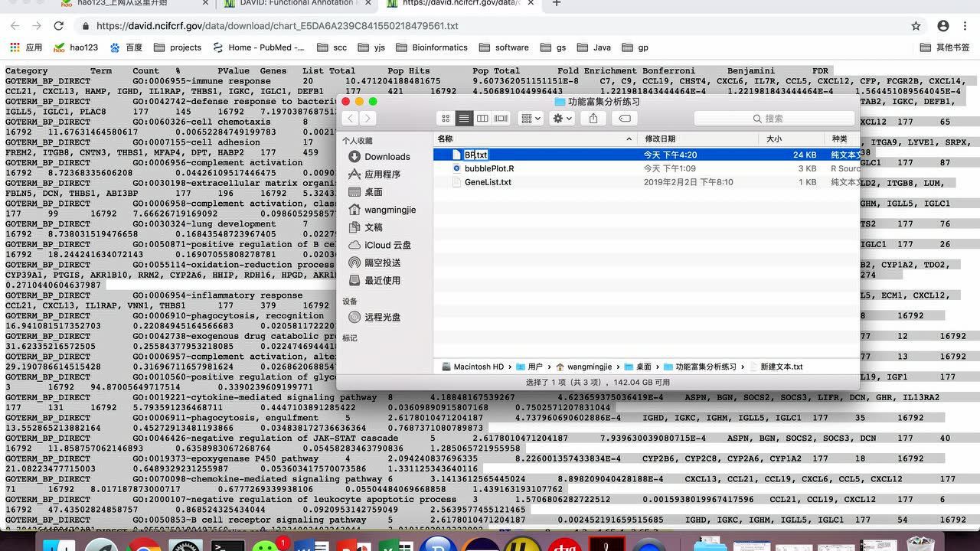The image size is (980, 551).
Task: Select 隔空投送 (AirDrop) in the sidebar
Action: click(x=379, y=262)
